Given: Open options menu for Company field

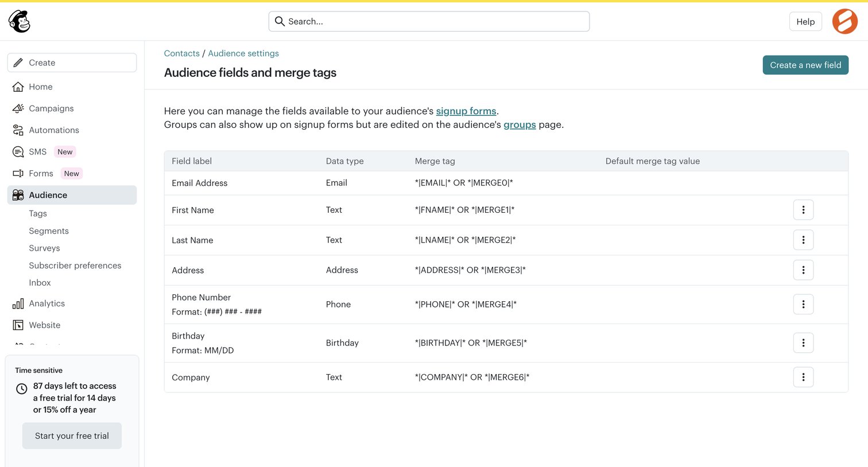Looking at the screenshot, I should [x=803, y=377].
